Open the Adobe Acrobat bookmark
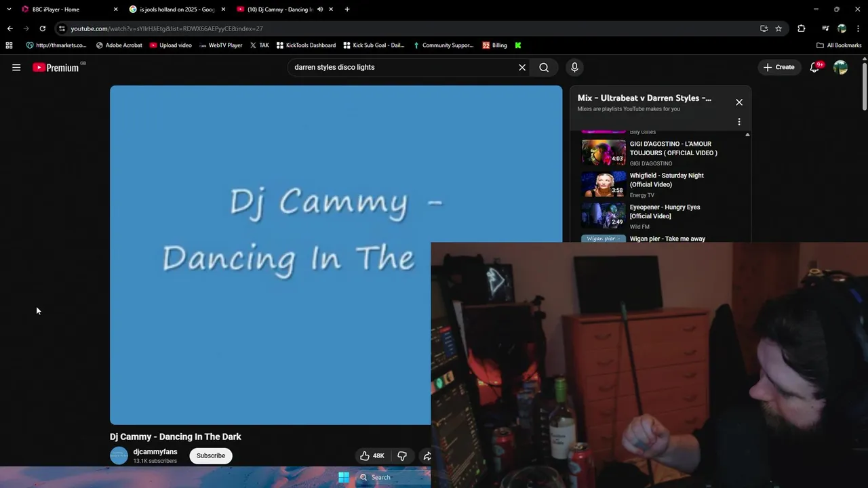868x488 pixels. (x=119, y=45)
